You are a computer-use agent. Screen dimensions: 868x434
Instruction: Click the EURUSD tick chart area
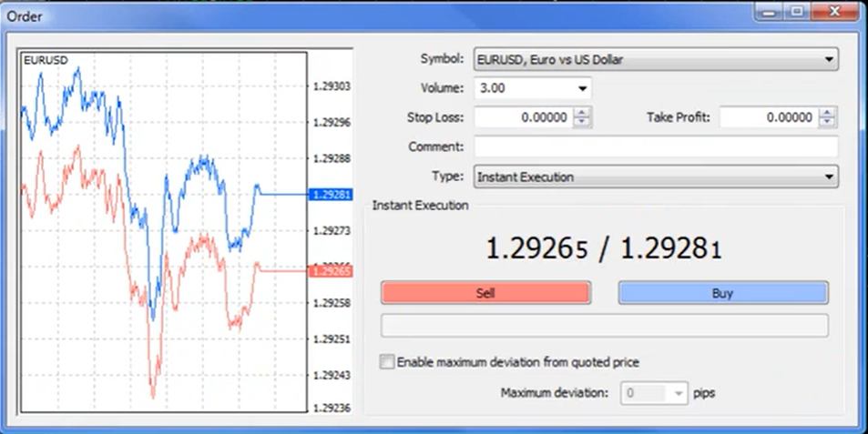click(164, 227)
